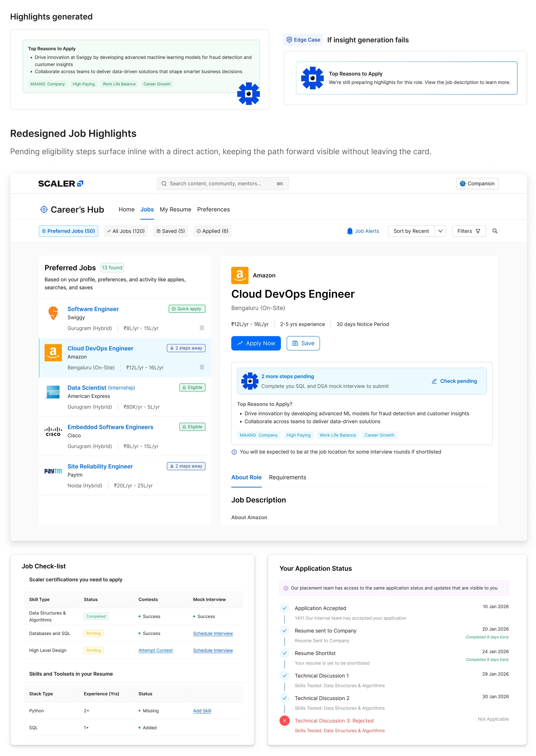The width and height of the screenshot is (536, 756).
Task: Click the Technical Discussion 2 check icon
Action: tap(284, 698)
